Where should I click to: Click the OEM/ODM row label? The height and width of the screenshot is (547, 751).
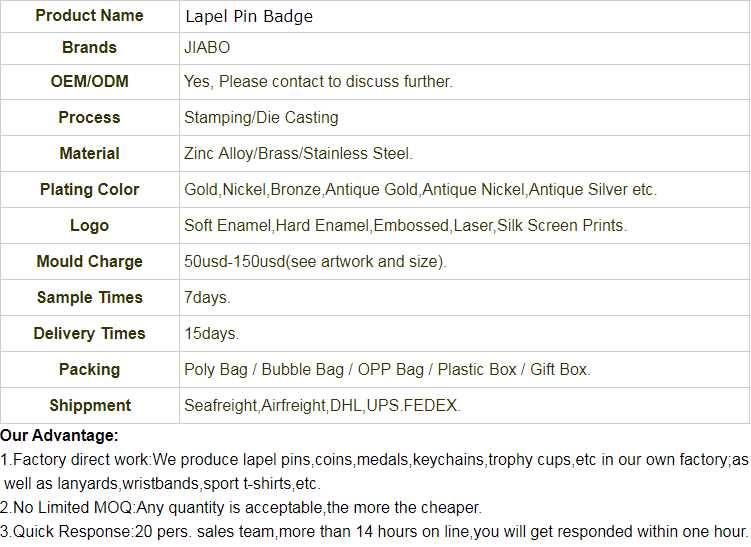point(89,81)
